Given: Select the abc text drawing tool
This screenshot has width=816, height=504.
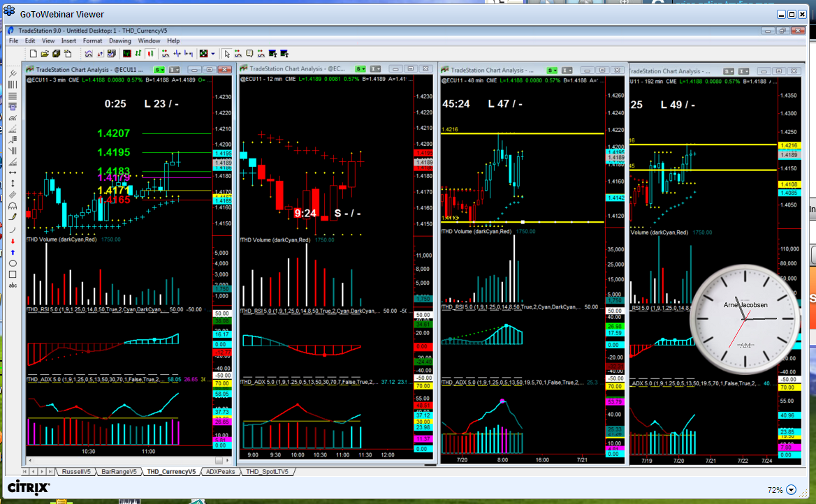Looking at the screenshot, I should coord(13,285).
